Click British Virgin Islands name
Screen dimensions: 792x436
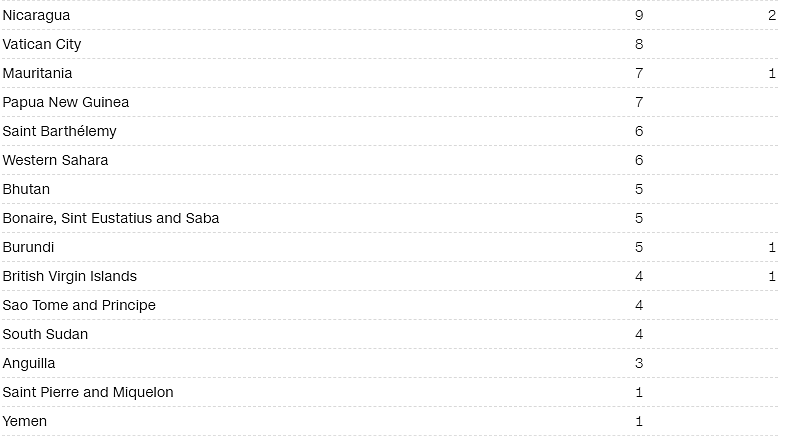coord(70,276)
